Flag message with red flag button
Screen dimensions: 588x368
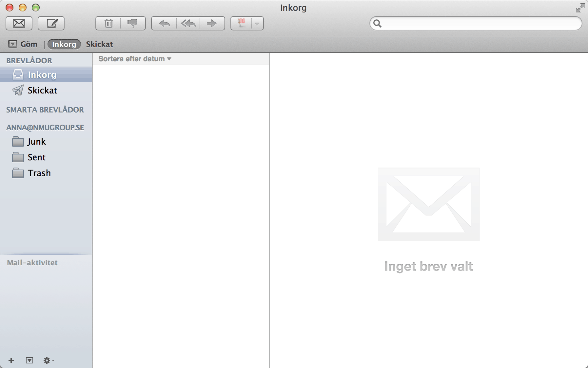tap(241, 23)
